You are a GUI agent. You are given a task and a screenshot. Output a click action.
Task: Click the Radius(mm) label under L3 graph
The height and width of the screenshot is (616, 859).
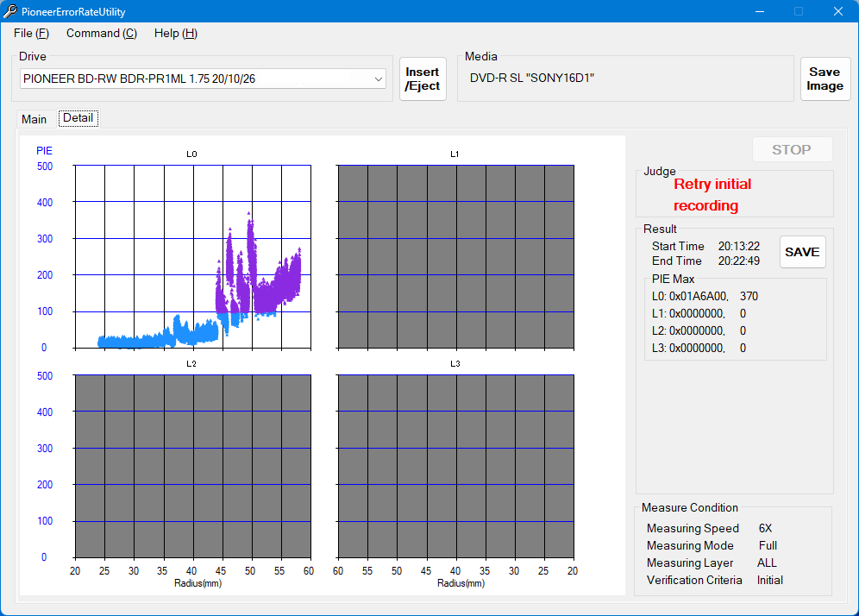(461, 583)
